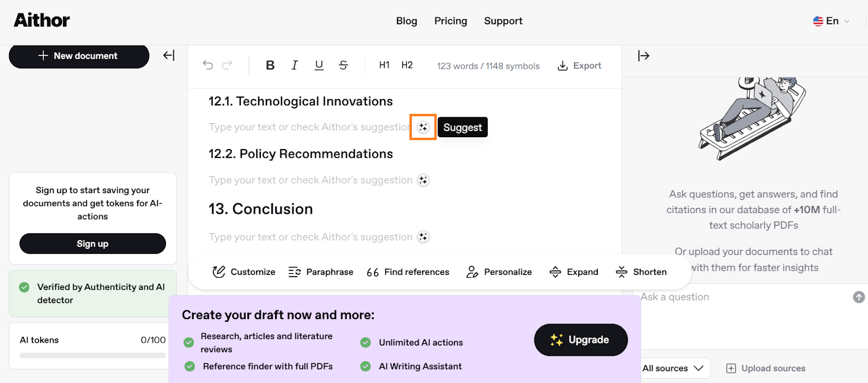
Task: Toggle strikethrough formatting
Action: click(343, 65)
